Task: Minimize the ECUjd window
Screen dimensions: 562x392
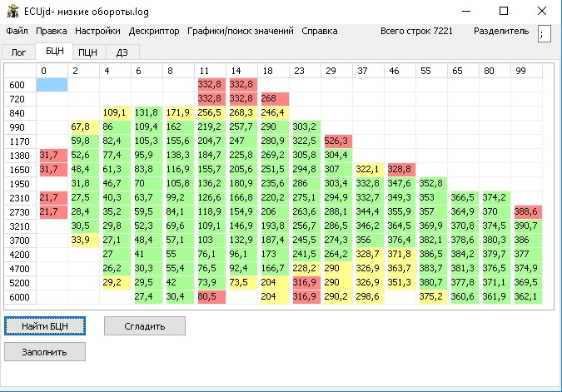Action: pyautogui.click(x=466, y=11)
